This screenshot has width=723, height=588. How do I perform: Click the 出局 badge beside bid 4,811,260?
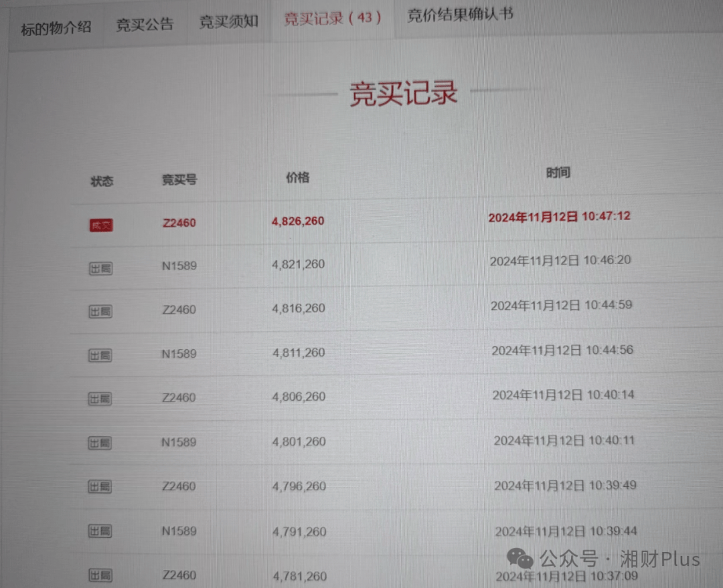100,355
